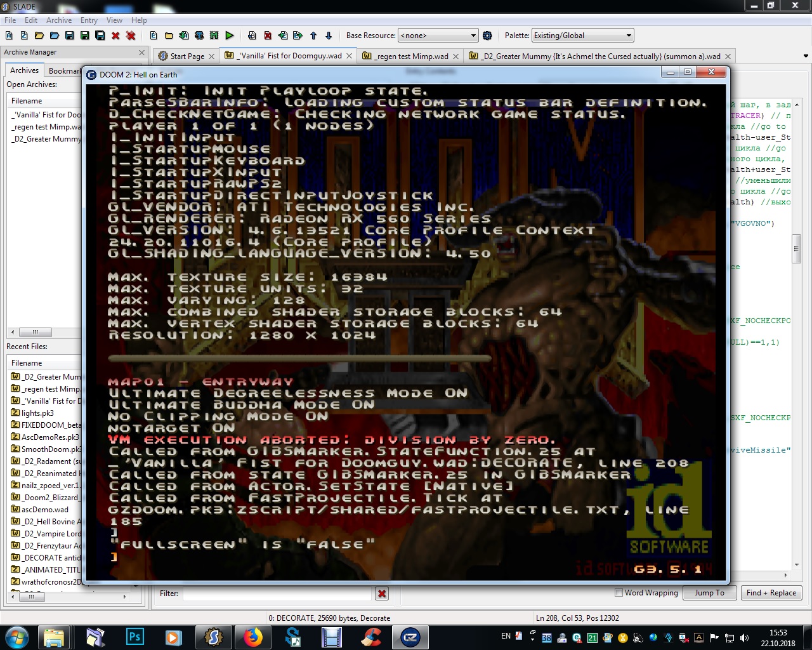Click the Open archive folder icon

(x=39, y=36)
